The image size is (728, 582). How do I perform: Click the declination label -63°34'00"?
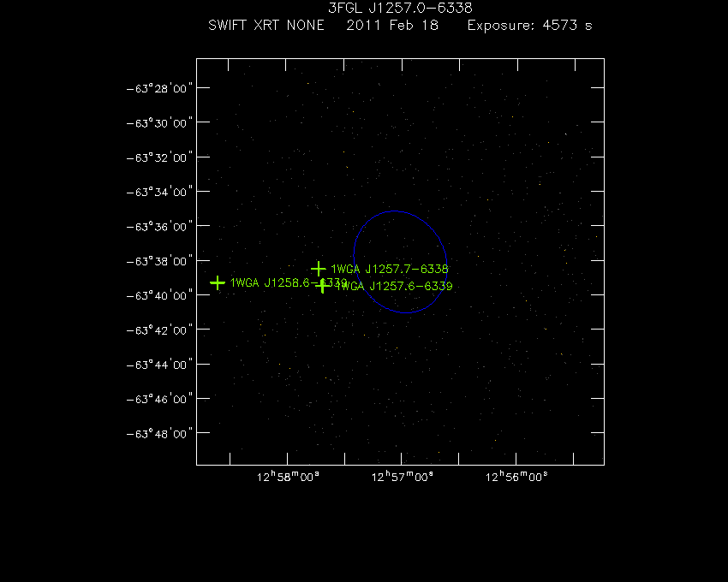click(x=159, y=192)
